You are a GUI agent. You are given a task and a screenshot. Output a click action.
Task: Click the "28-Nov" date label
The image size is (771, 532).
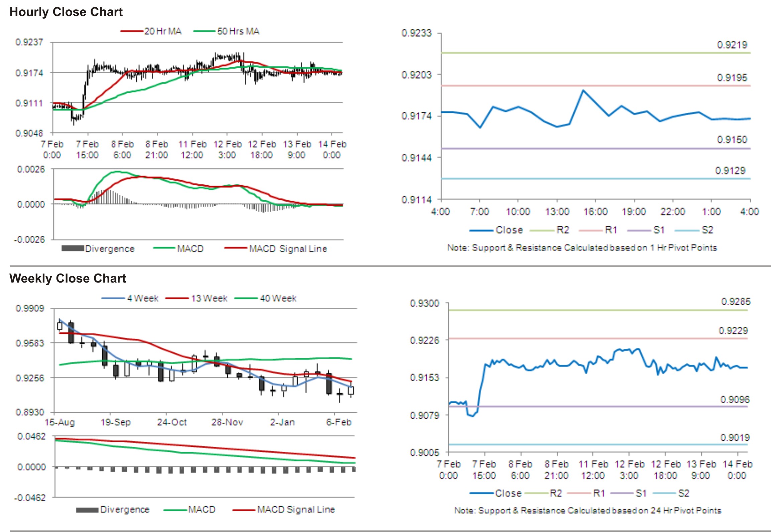click(227, 422)
